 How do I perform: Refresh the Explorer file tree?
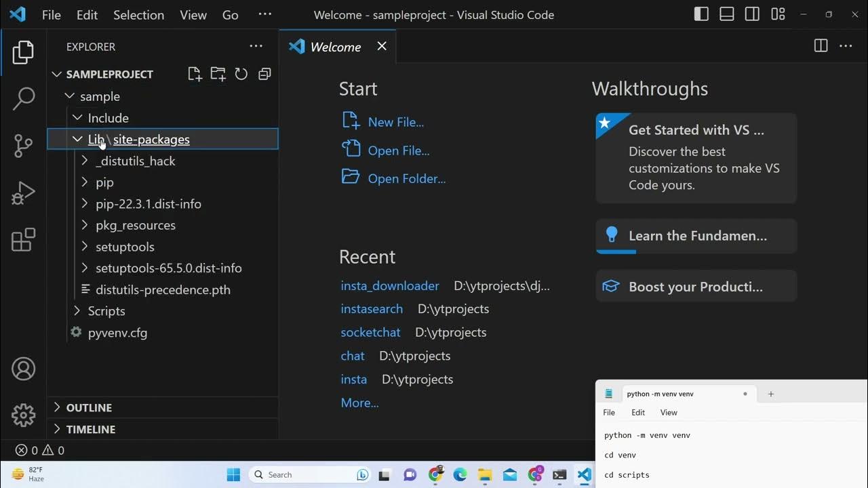241,74
